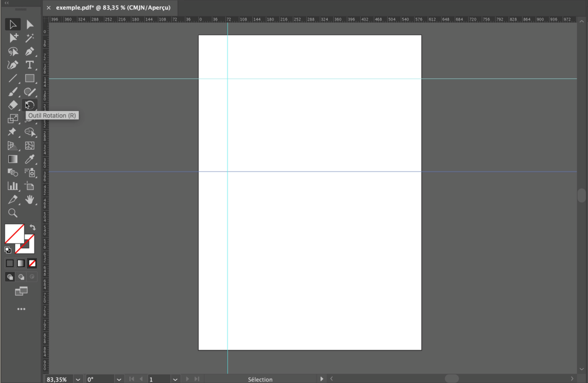The height and width of the screenshot is (383, 588).
Task: Select the Line Segment tool
Action: coord(13,78)
